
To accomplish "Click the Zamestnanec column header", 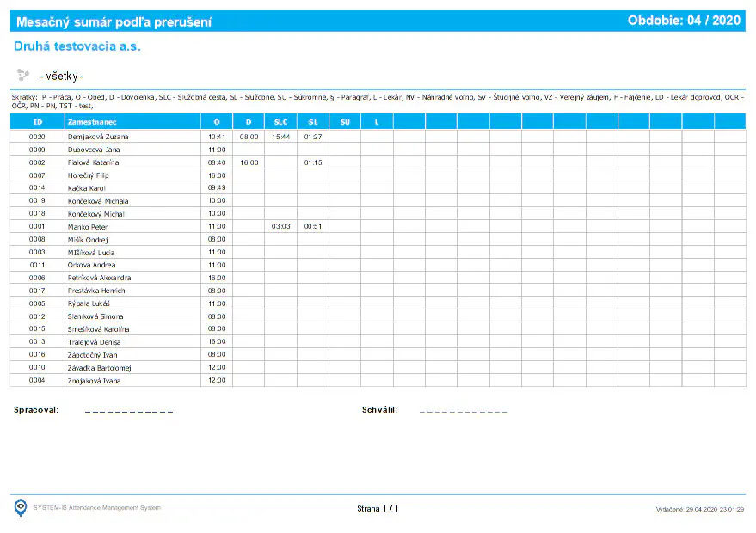I will (132, 122).
